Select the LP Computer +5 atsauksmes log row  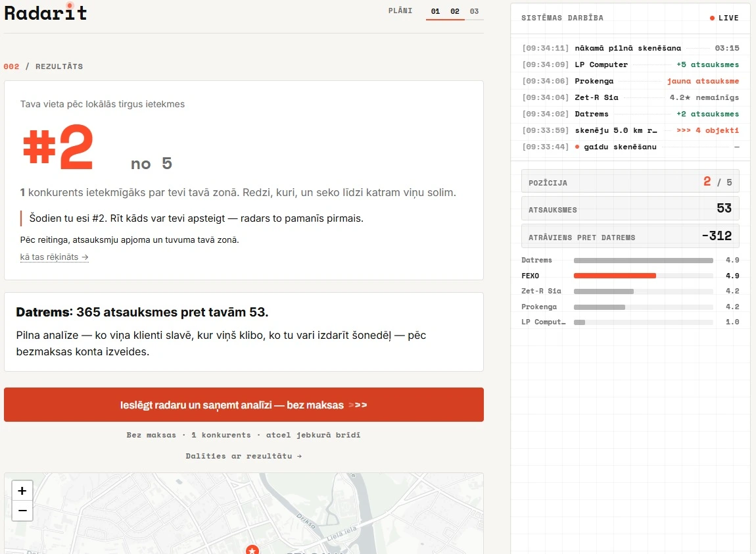click(x=630, y=64)
